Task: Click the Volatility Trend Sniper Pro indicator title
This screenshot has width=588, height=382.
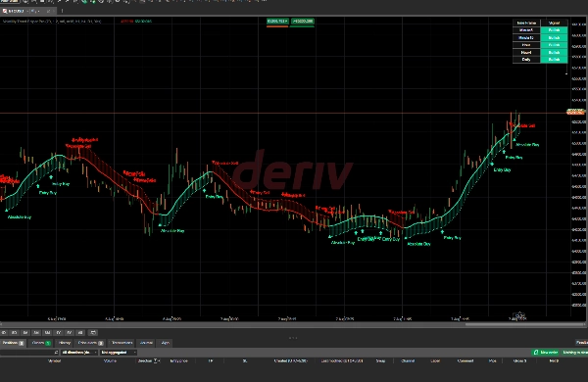Action: click(x=52, y=21)
